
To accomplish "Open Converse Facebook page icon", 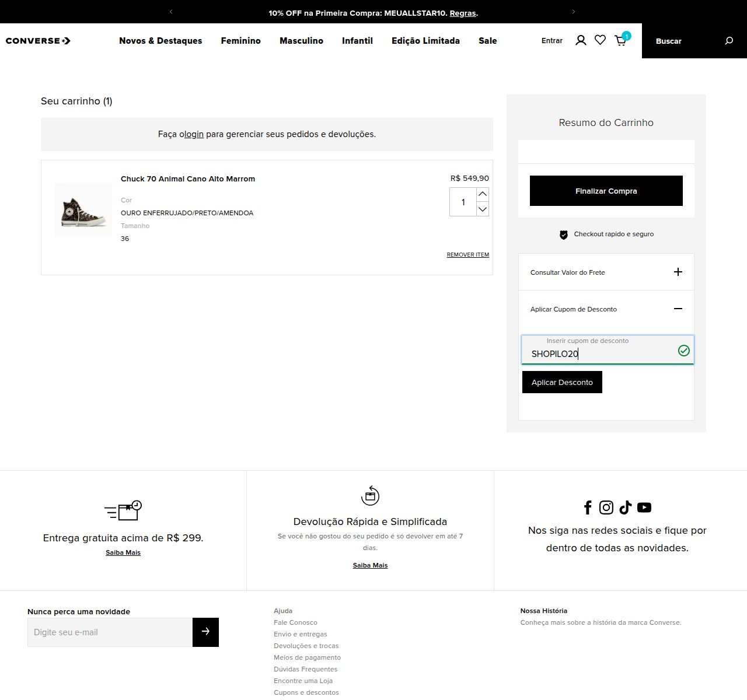I will click(x=588, y=508).
